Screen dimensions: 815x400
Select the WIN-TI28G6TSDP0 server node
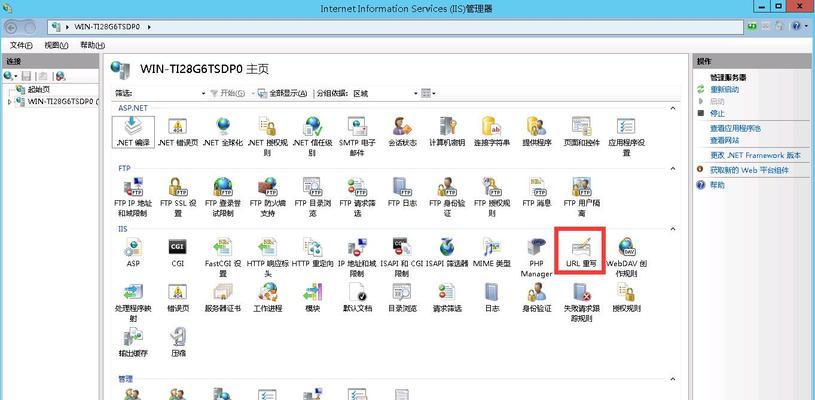coord(62,101)
